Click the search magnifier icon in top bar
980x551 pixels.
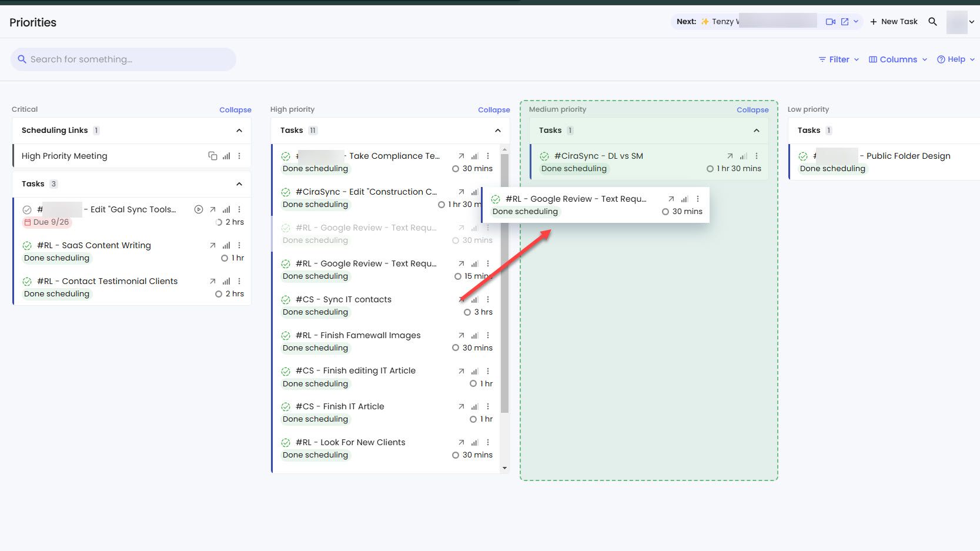[932, 22]
